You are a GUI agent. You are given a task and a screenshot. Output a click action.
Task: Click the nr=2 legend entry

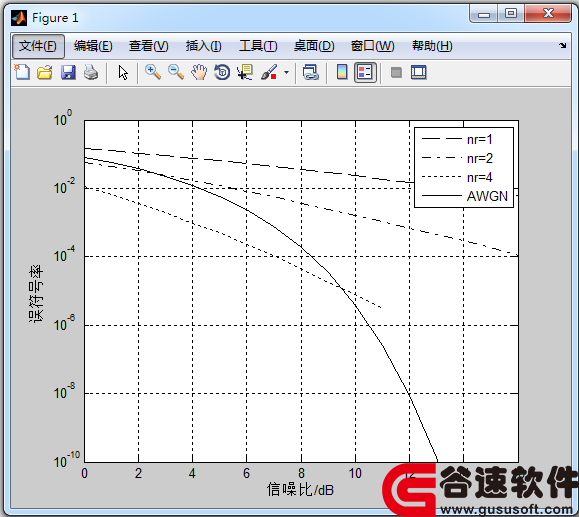click(x=457, y=158)
